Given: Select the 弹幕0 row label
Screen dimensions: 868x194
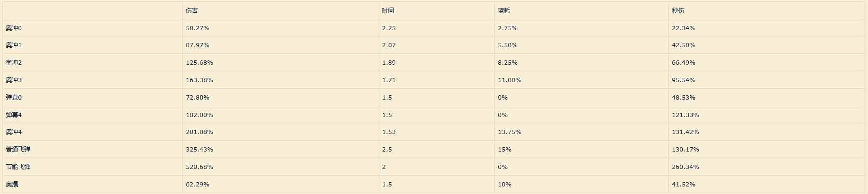Looking at the screenshot, I should [x=14, y=98].
